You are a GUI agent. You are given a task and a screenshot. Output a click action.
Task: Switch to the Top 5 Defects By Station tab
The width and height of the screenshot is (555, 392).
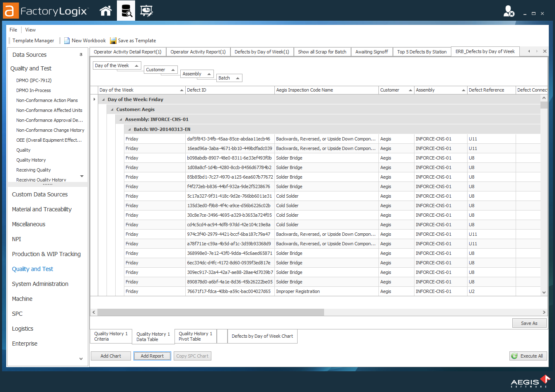(422, 51)
